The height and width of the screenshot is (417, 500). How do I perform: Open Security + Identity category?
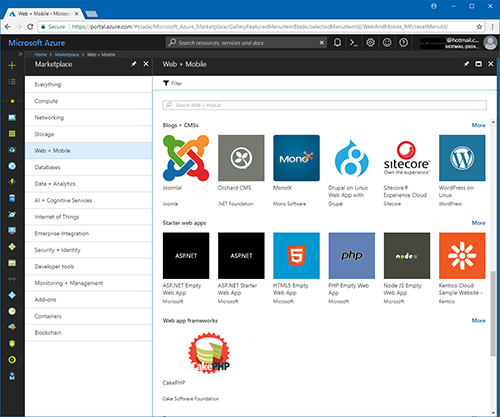click(x=89, y=250)
